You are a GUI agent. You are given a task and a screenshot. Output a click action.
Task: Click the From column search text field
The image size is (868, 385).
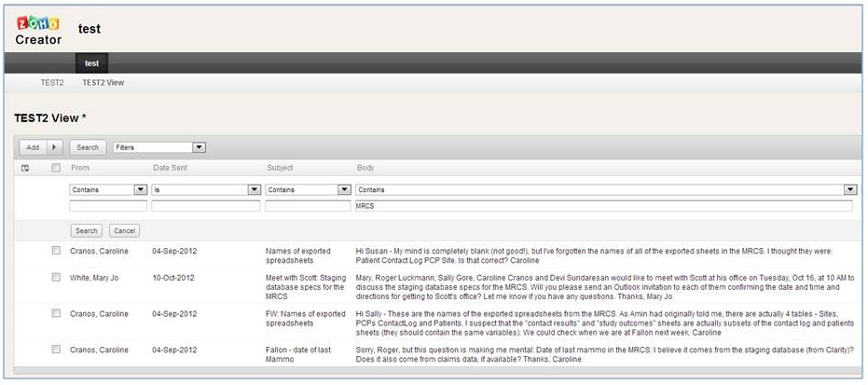(x=108, y=206)
